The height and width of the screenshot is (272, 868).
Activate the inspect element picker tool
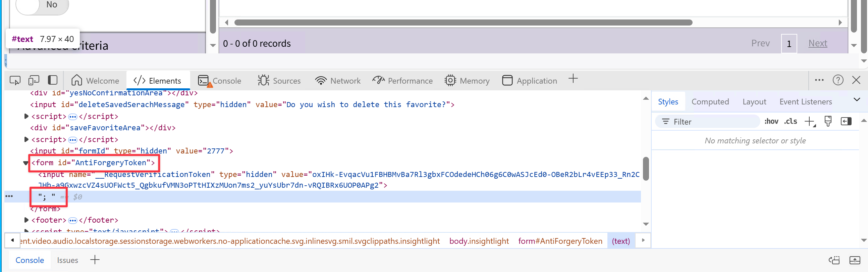point(15,80)
